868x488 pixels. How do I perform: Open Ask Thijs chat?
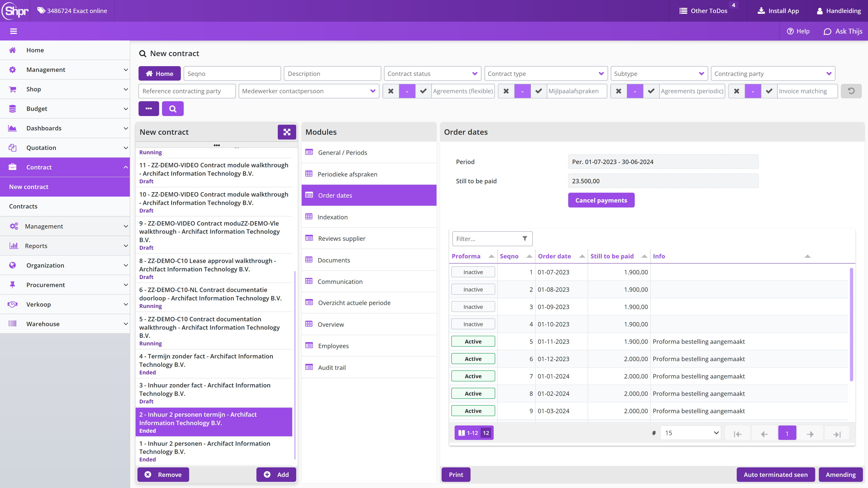pos(843,31)
